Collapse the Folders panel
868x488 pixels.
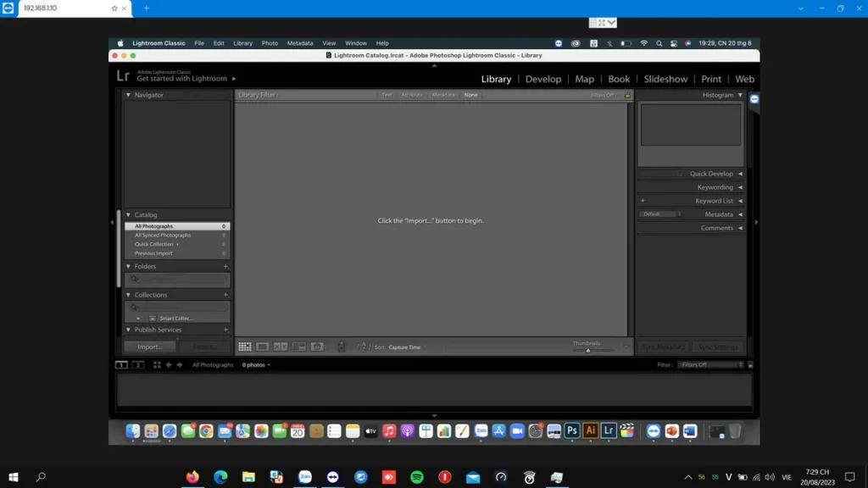(129, 267)
